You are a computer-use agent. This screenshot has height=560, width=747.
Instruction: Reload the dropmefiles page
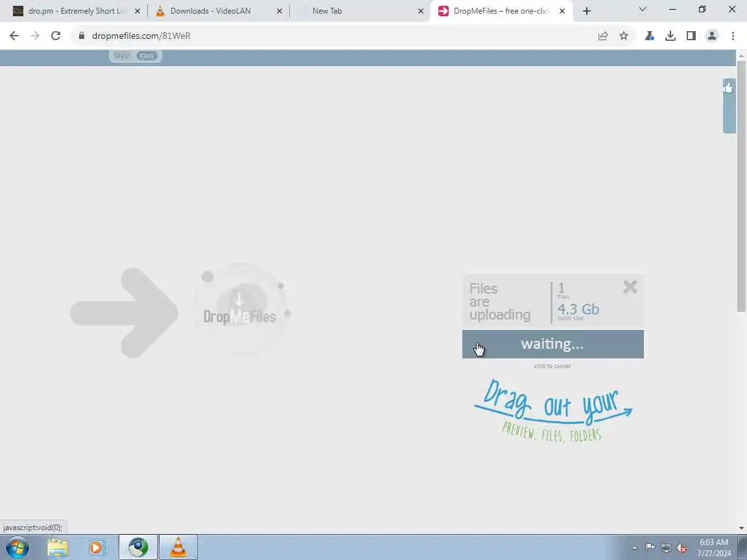56,36
